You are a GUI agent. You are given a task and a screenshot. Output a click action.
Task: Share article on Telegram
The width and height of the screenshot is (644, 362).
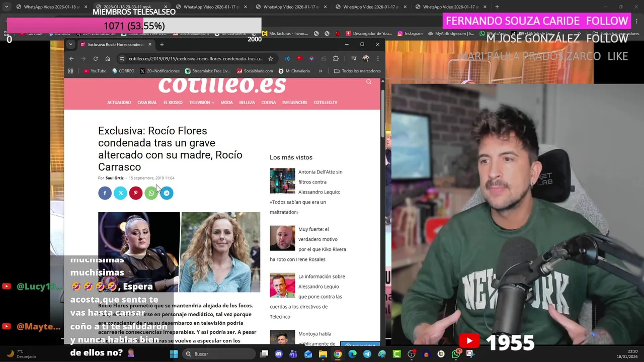pos(167,193)
